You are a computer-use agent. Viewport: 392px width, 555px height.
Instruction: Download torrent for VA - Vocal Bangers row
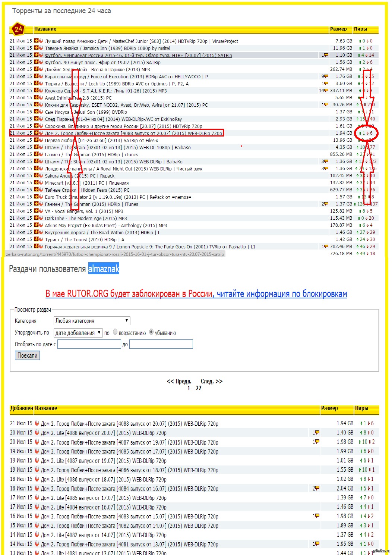pos(37,211)
